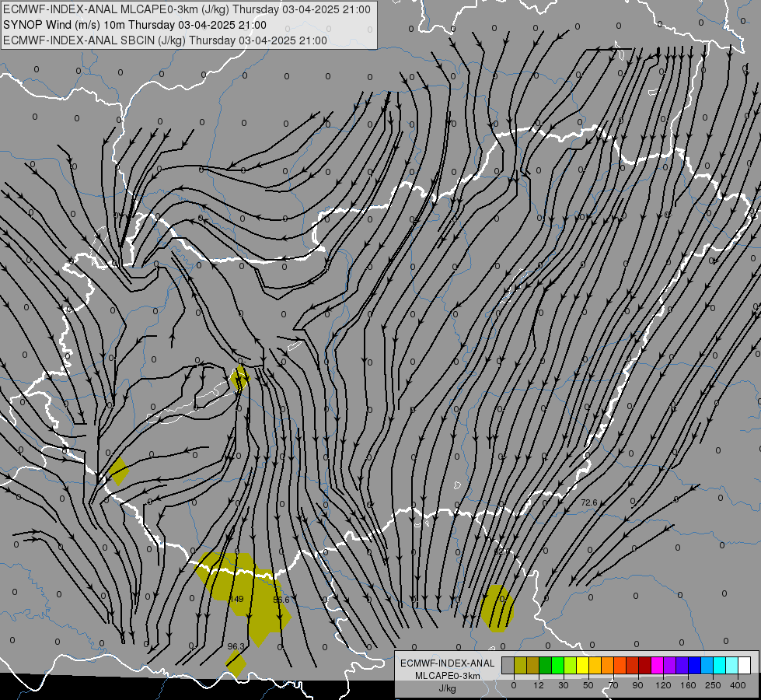This screenshot has width=761, height=700.
Task: Select the bright green legend swatch
Action: 557,665
